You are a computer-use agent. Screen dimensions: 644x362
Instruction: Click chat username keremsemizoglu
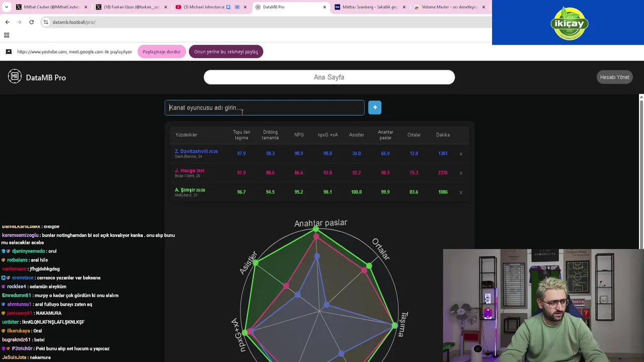[20, 235]
